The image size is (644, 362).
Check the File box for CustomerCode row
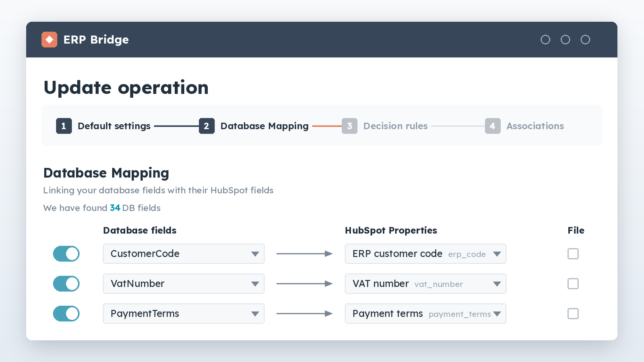pos(573,254)
